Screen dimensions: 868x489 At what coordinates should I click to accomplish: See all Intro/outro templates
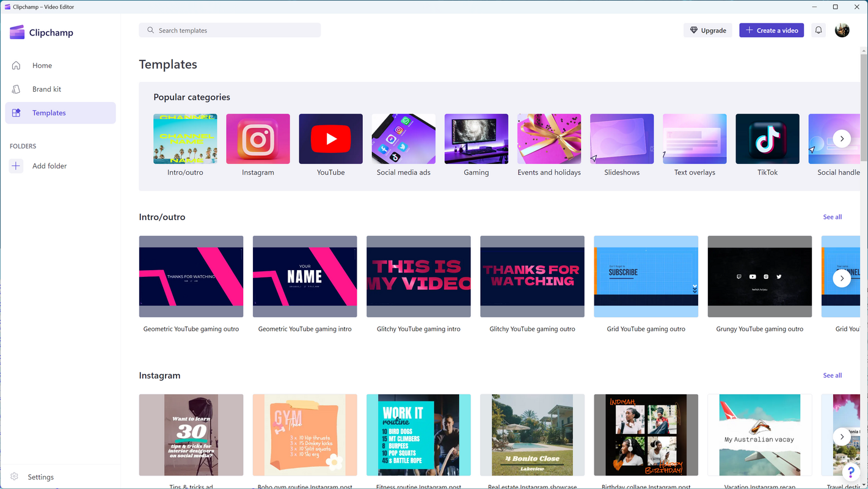pyautogui.click(x=832, y=217)
